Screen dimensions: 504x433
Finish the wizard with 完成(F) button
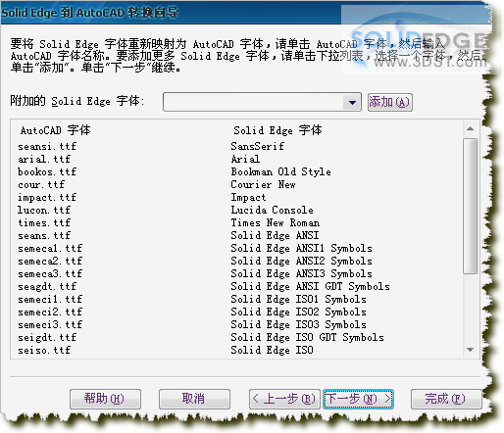(446, 399)
